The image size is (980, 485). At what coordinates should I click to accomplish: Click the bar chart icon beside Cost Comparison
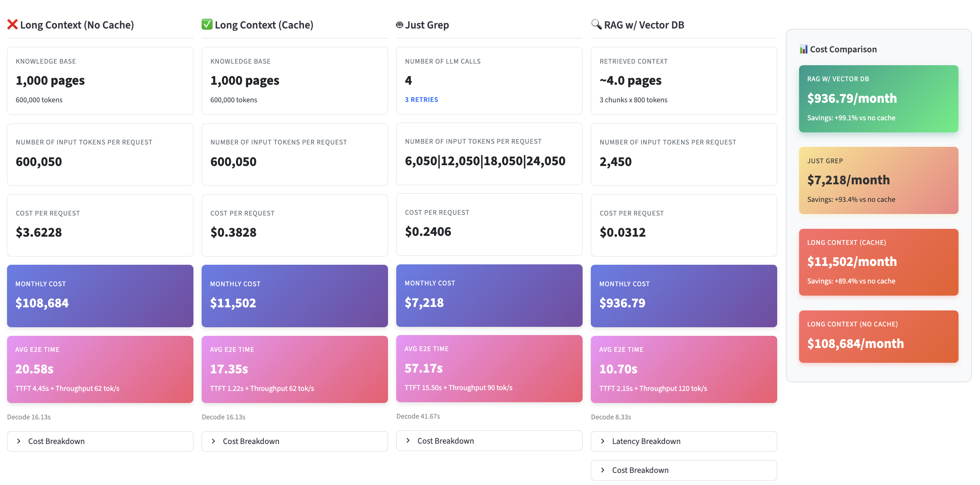(x=803, y=49)
